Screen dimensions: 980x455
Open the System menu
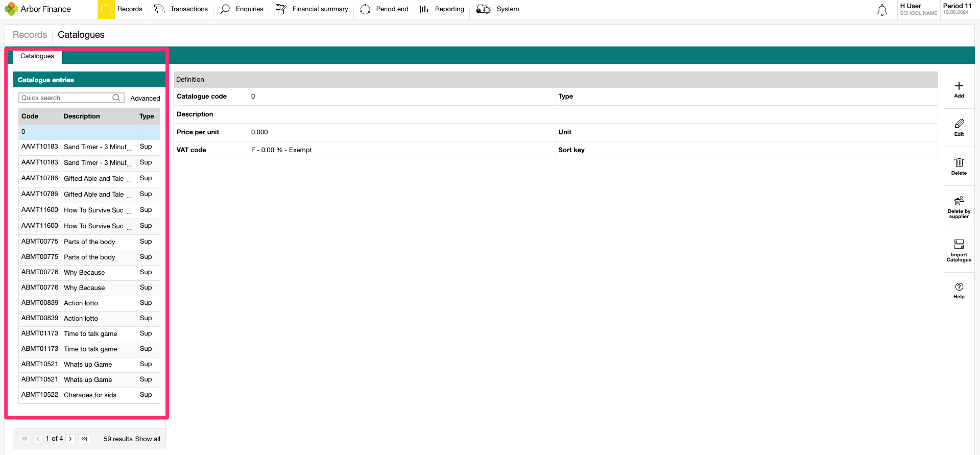(x=497, y=9)
